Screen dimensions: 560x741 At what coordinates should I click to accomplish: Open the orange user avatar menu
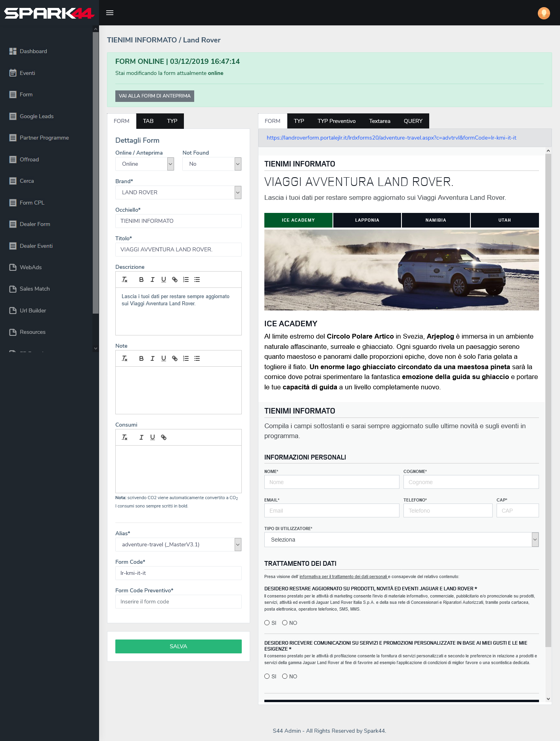click(544, 13)
